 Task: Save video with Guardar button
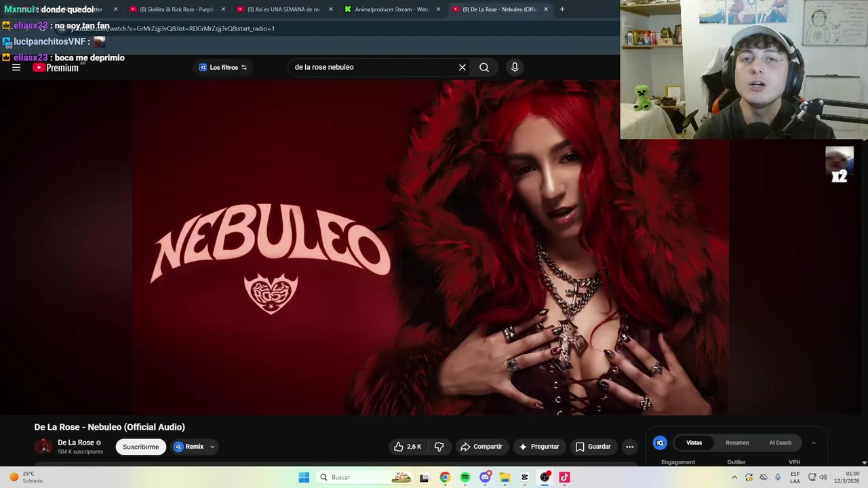(593, 447)
